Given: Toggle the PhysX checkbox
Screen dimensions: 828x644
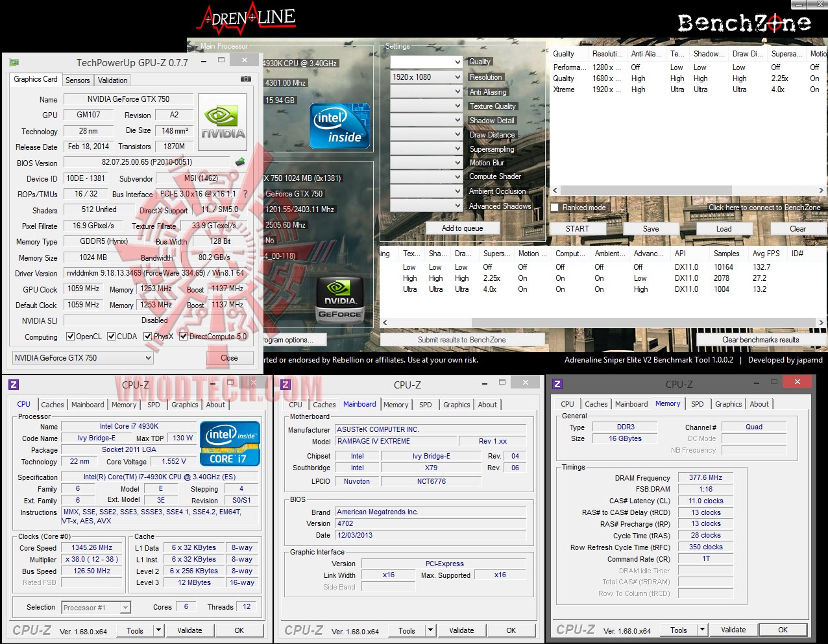Looking at the screenshot, I should (148, 337).
